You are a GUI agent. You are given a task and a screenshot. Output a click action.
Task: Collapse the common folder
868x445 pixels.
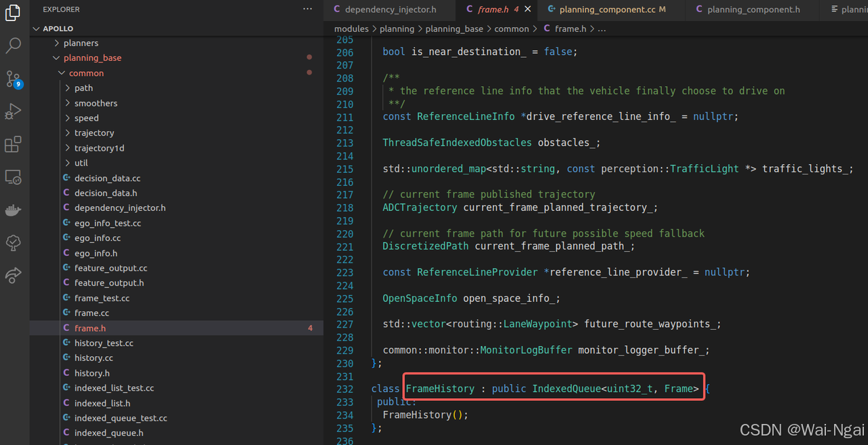(86, 73)
